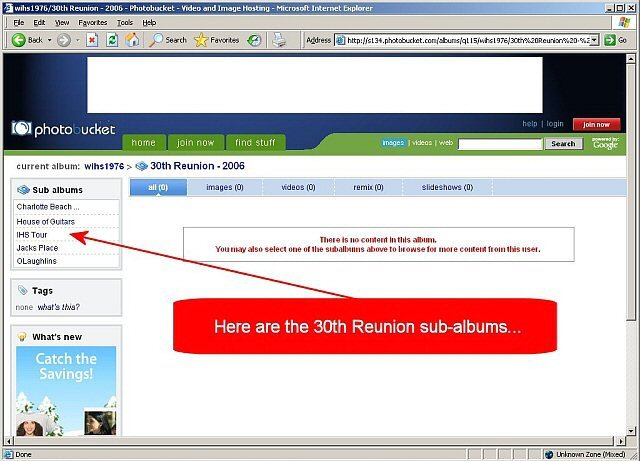
Task: Click the 30th Reunion album stack icon
Action: (141, 166)
